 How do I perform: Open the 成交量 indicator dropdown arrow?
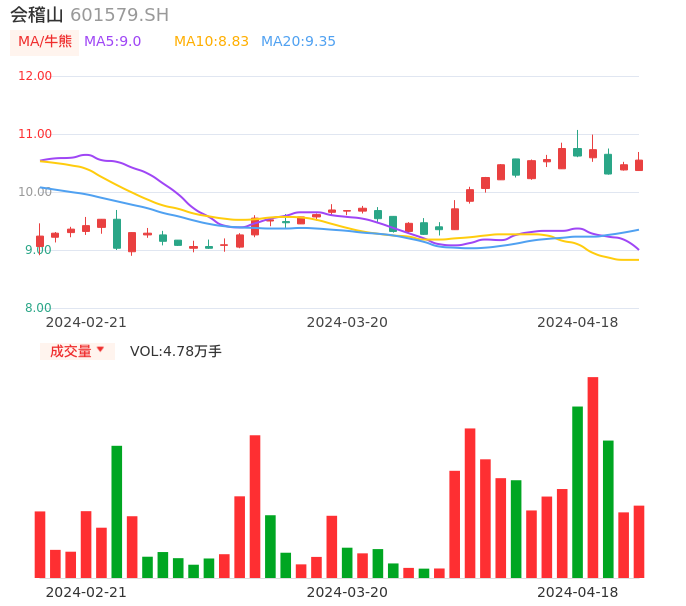click(100, 350)
